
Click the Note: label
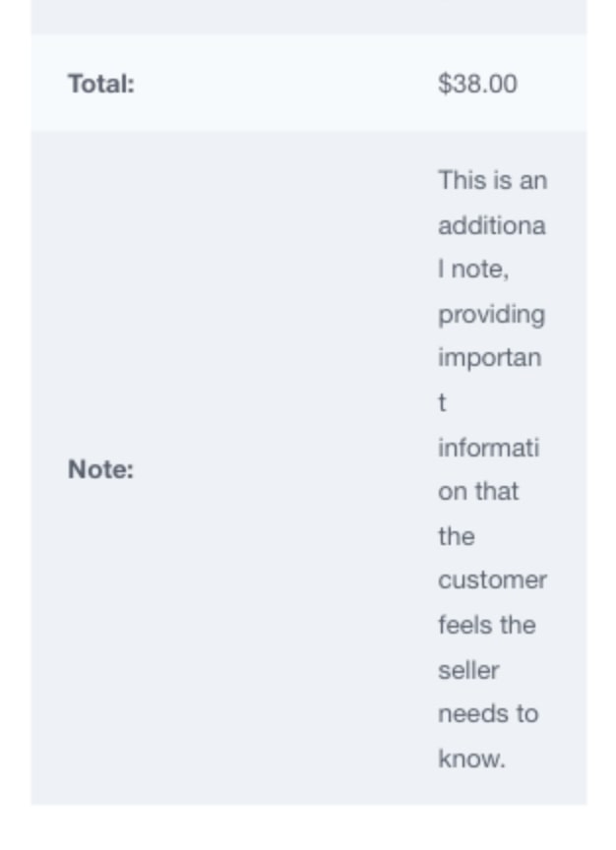100,469
